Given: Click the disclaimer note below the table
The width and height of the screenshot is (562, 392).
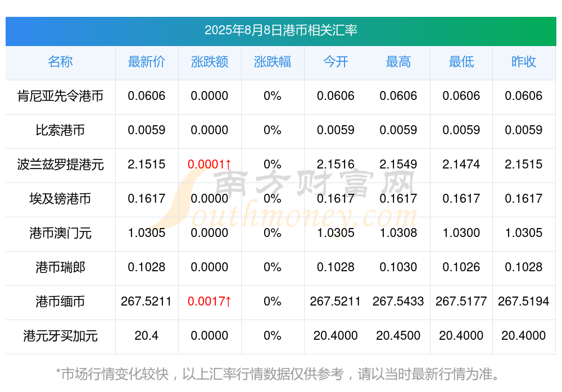Looking at the screenshot, I should 278,375.
